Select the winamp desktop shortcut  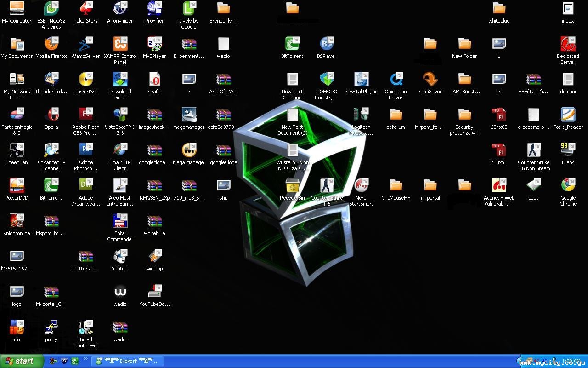pos(154,257)
